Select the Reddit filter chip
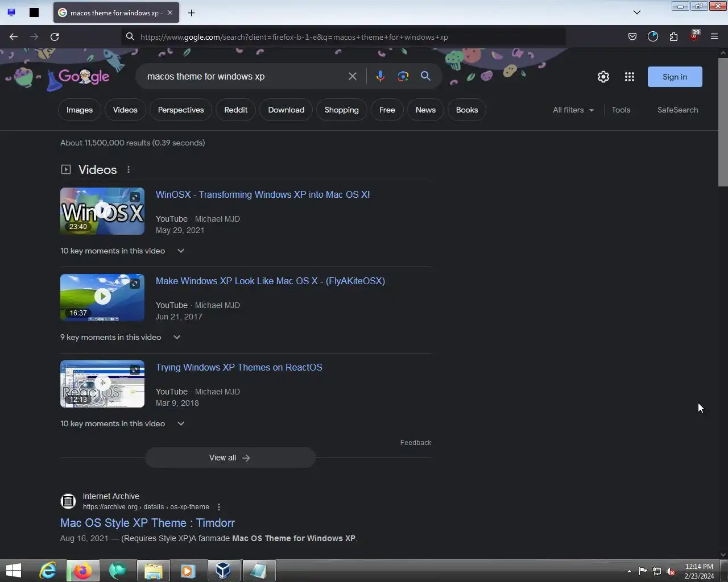 click(x=236, y=110)
